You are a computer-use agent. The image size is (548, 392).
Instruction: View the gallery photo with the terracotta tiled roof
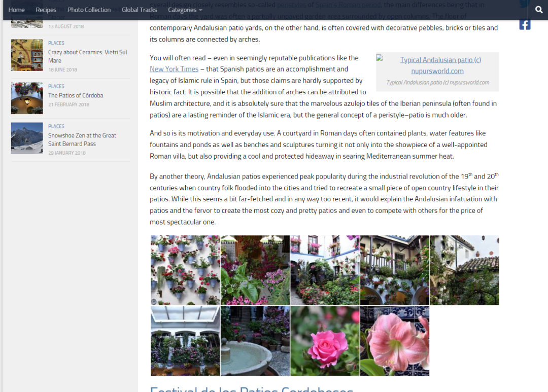pyautogui.click(x=465, y=270)
